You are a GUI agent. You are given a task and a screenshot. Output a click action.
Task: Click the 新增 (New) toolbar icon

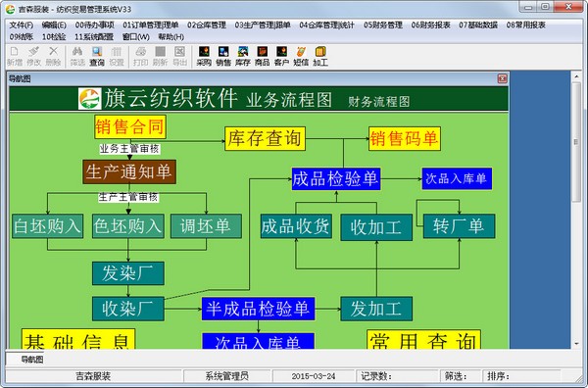[x=15, y=56]
